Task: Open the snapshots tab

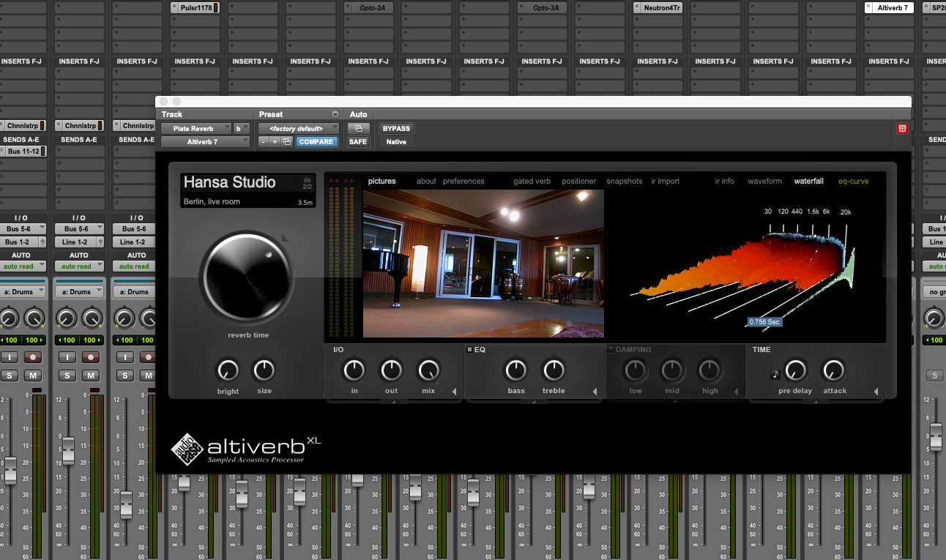Action: [625, 181]
